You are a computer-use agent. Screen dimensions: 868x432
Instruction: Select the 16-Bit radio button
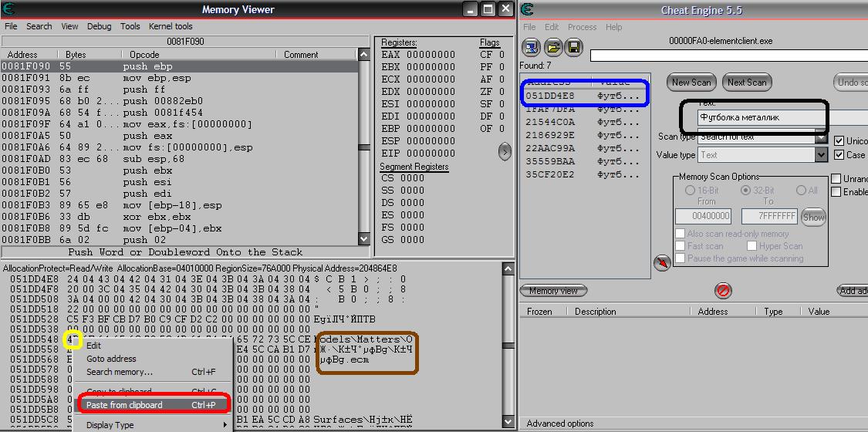click(x=690, y=191)
